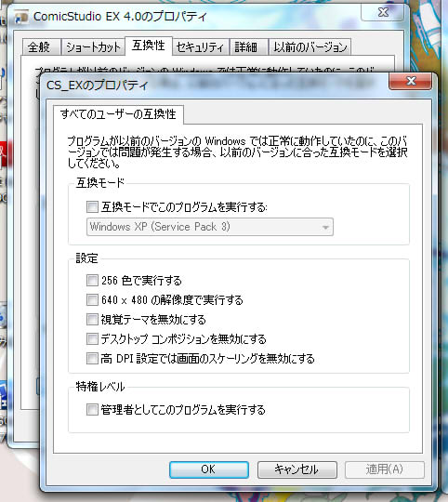The width and height of the screenshot is (448, 502).
Task: Toggle 高 DPI 設定 scaling checkbox
Action: click(x=92, y=358)
